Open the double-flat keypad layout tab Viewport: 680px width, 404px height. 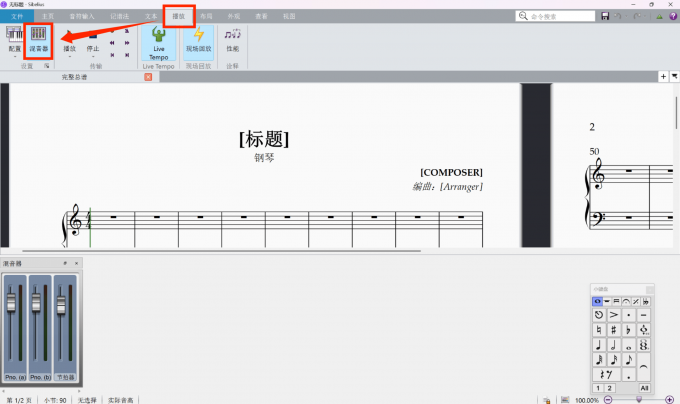(645, 301)
